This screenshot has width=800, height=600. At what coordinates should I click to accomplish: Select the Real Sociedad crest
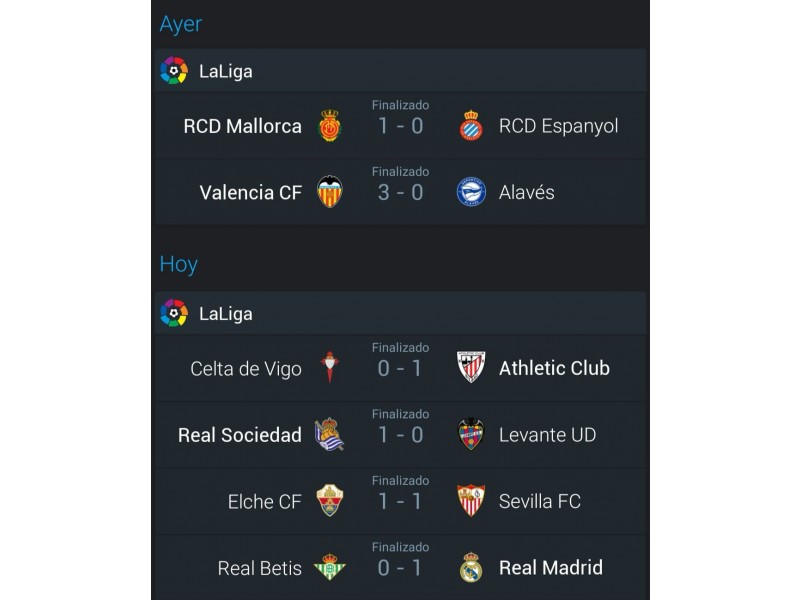pyautogui.click(x=330, y=434)
